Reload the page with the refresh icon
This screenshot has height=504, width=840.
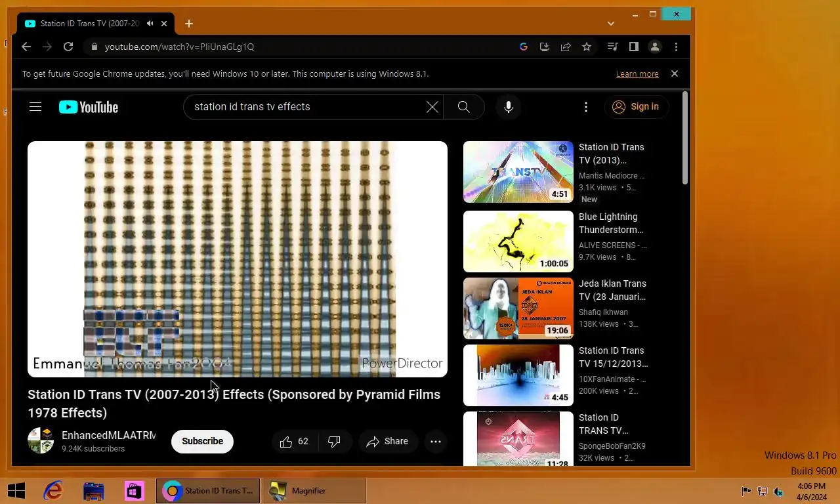pos(68,47)
